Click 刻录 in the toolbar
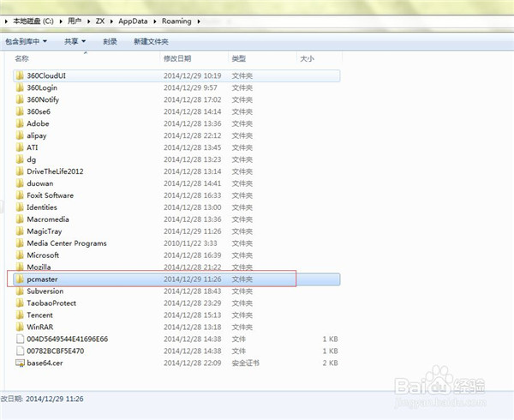The image size is (514, 420). coord(110,41)
